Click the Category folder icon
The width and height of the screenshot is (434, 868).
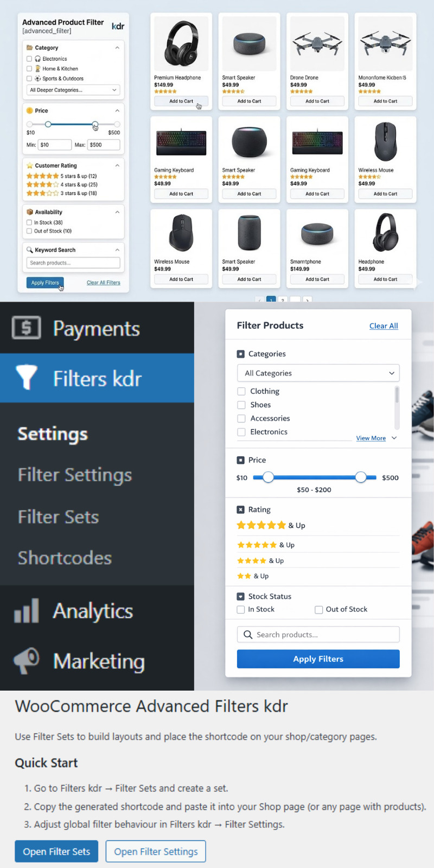[x=29, y=48]
